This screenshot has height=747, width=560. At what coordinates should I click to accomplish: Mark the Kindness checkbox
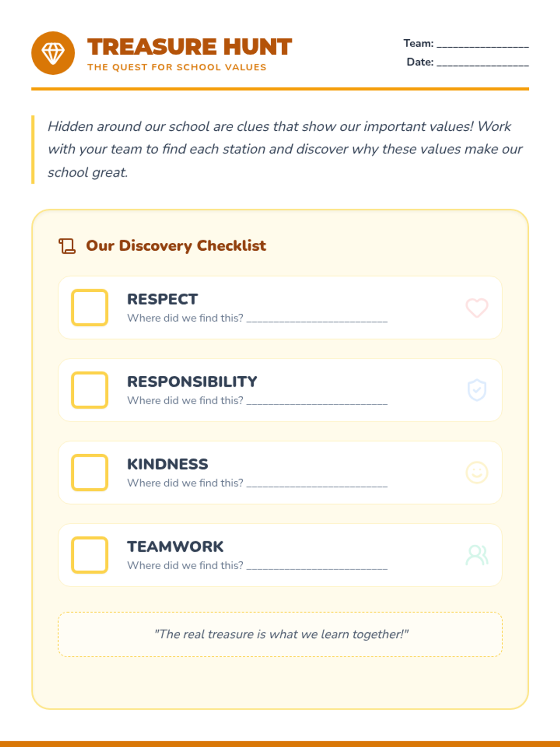(x=90, y=472)
